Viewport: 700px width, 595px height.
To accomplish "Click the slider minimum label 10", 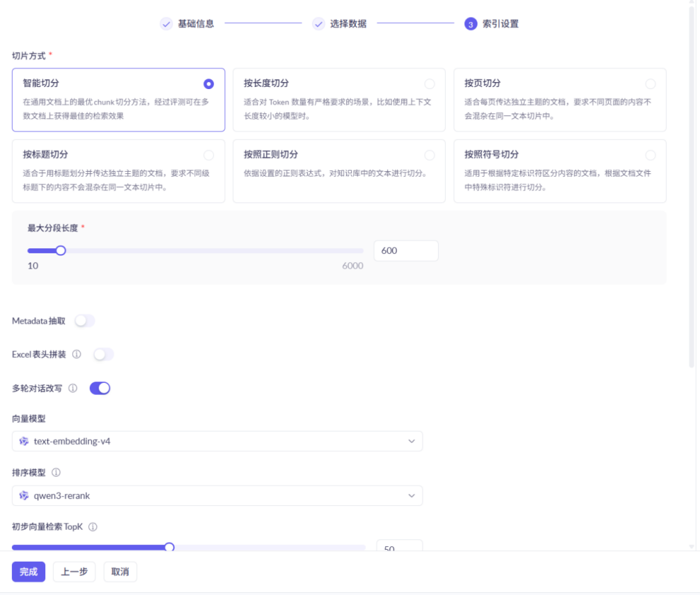I will pyautogui.click(x=33, y=265).
